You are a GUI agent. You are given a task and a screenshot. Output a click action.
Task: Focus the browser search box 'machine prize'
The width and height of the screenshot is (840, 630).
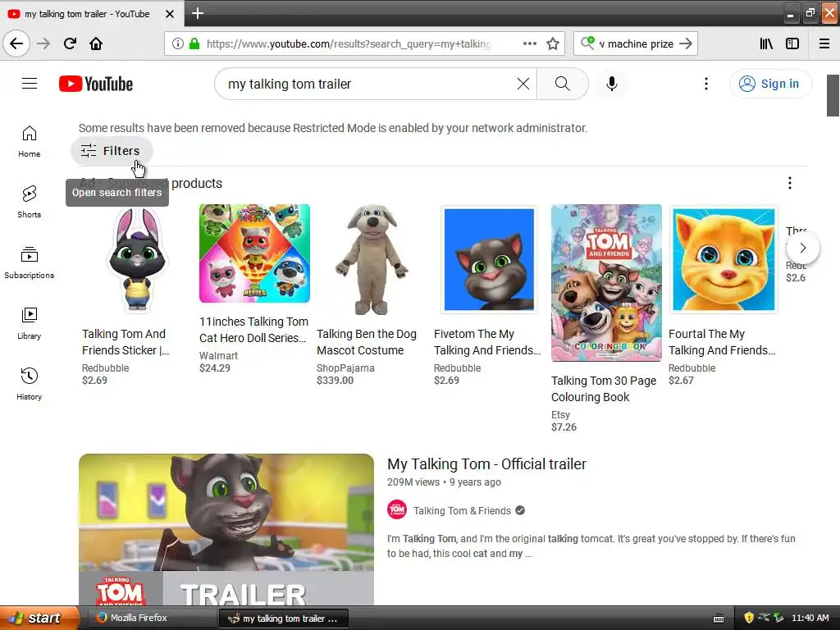[636, 43]
